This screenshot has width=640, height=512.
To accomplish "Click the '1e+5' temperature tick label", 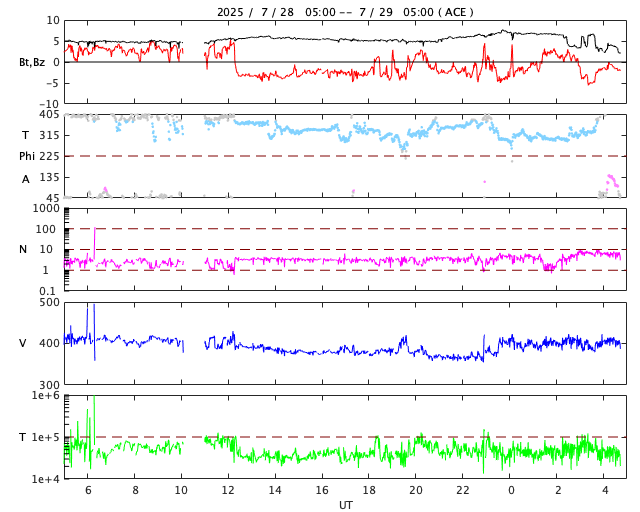I will tap(46, 437).
